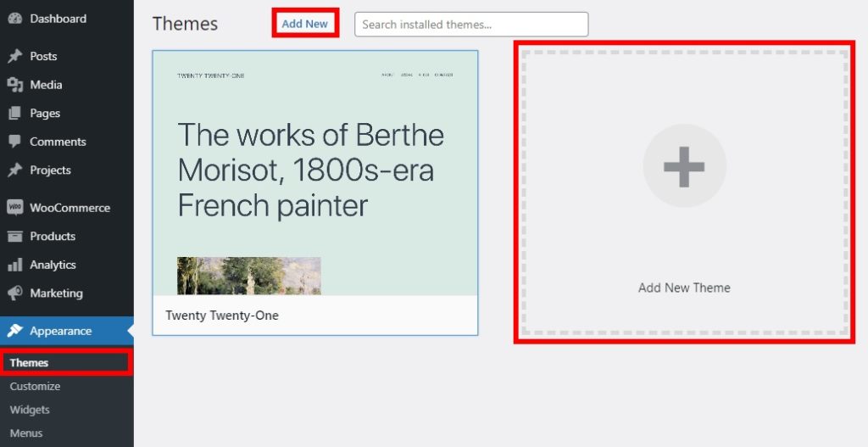868x447 pixels.
Task: Open the Pages menu item
Action: tap(66, 113)
